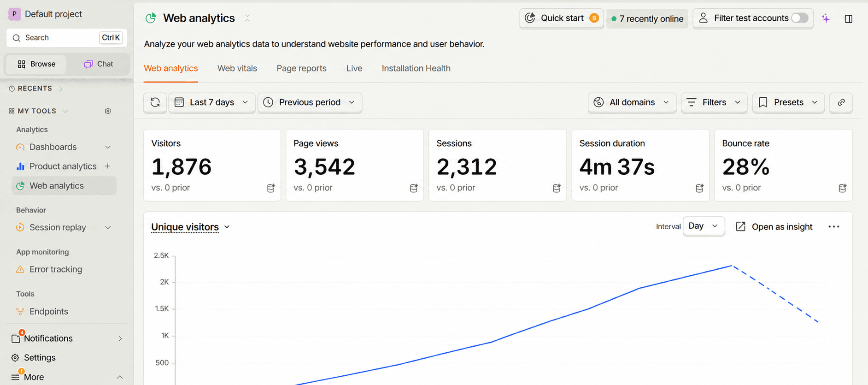The width and height of the screenshot is (868, 385).
Task: Expand the Notifications arrow
Action: (120, 338)
